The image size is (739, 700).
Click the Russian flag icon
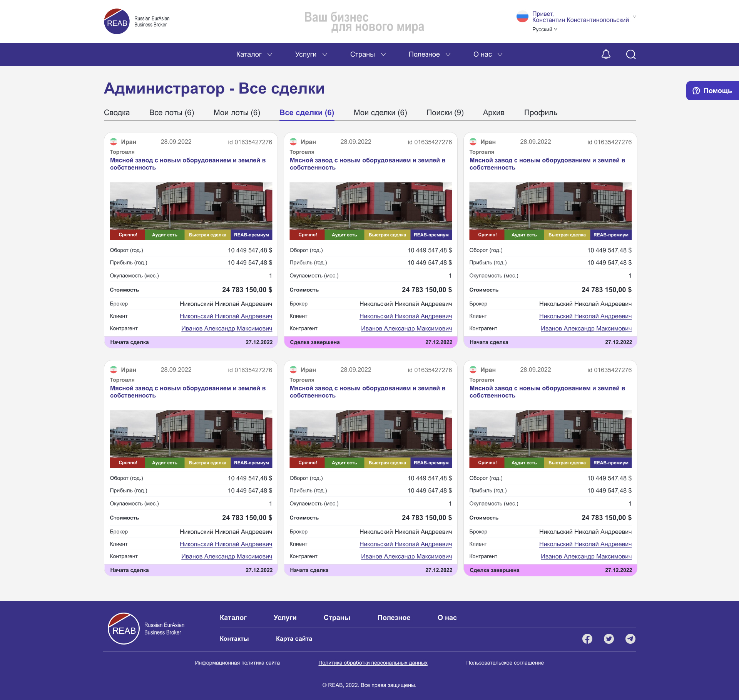(x=522, y=17)
